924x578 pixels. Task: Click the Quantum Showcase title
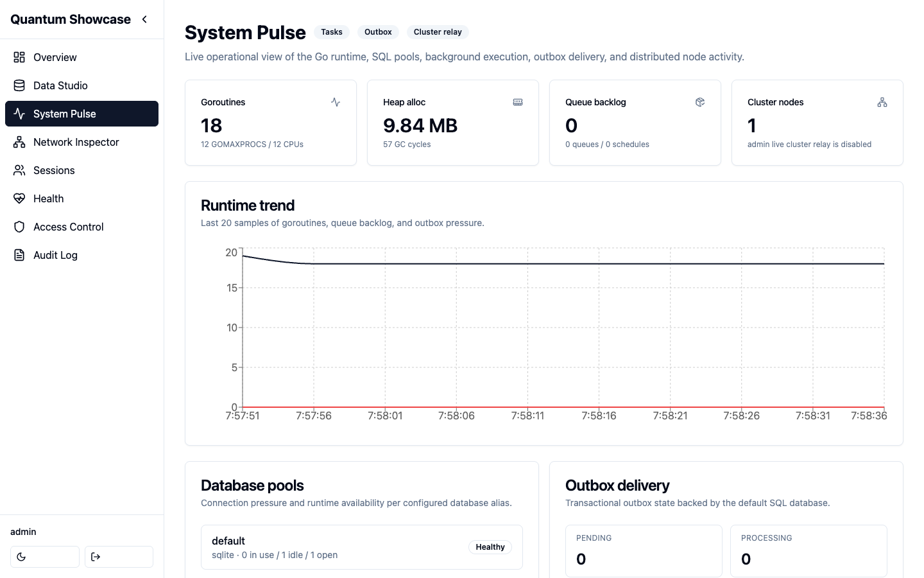click(71, 19)
